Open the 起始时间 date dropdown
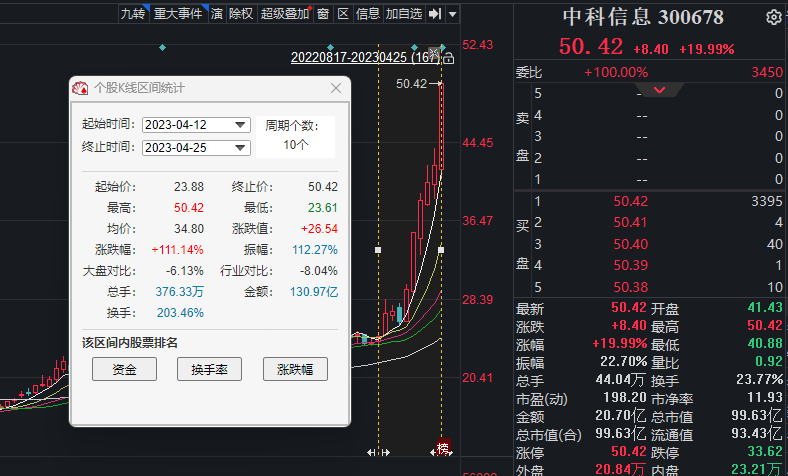Viewport: 788px width, 476px height. [240, 125]
